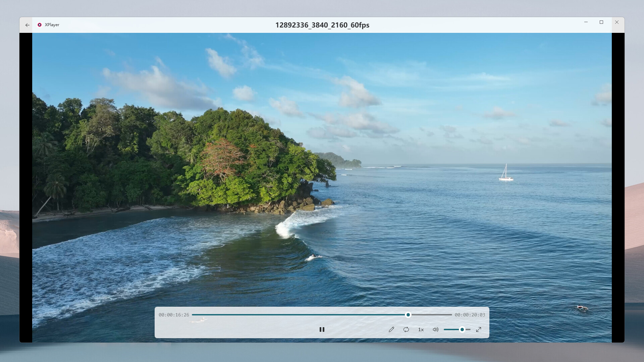Click the elapsed time 00:00:16:26
644x362 pixels.
coord(174,315)
